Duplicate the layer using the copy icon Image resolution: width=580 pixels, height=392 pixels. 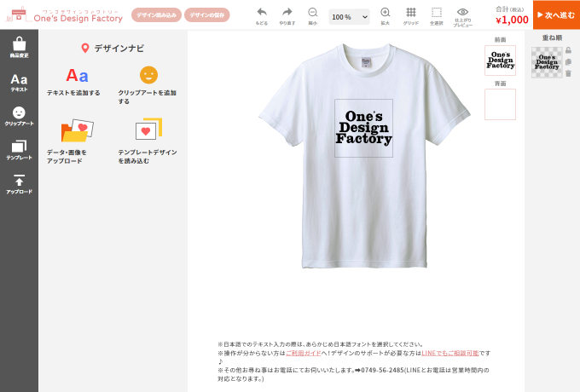(x=569, y=62)
